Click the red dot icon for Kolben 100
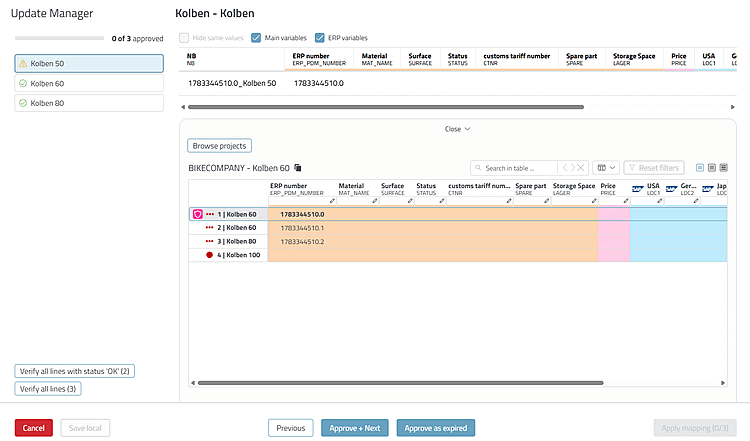 (x=209, y=255)
